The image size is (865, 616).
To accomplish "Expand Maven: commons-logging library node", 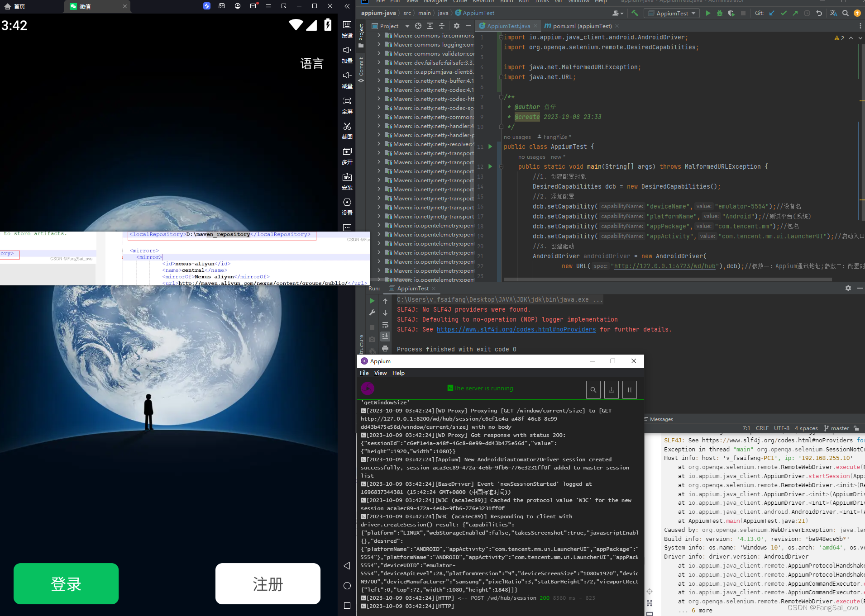I will [x=379, y=44].
